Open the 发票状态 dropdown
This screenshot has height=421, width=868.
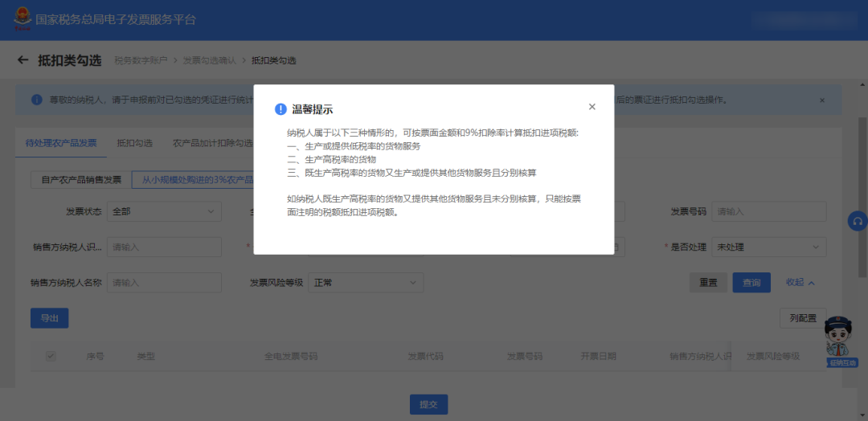point(165,211)
